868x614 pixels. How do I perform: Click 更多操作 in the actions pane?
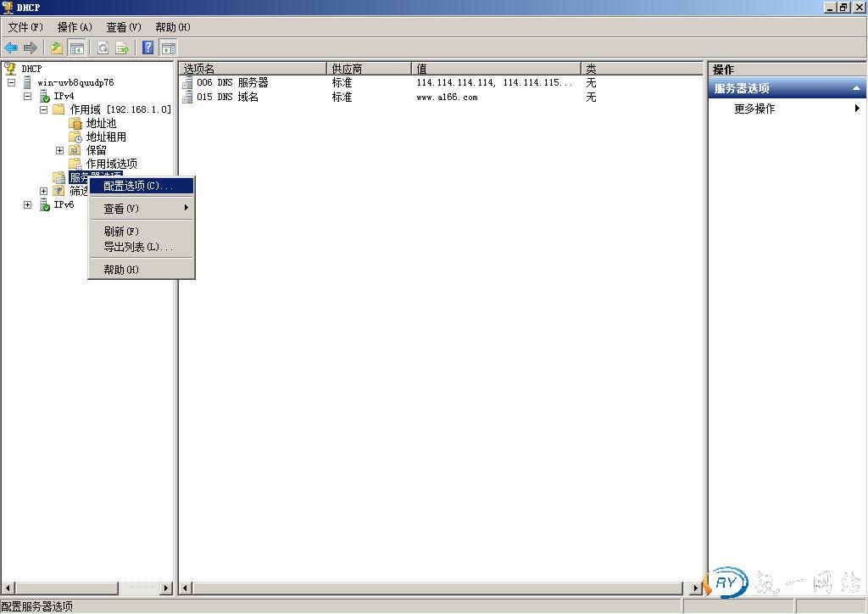(754, 109)
